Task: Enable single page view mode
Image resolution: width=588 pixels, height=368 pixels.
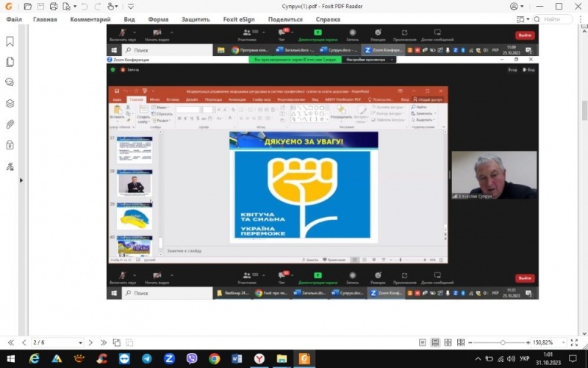Action: (423, 342)
